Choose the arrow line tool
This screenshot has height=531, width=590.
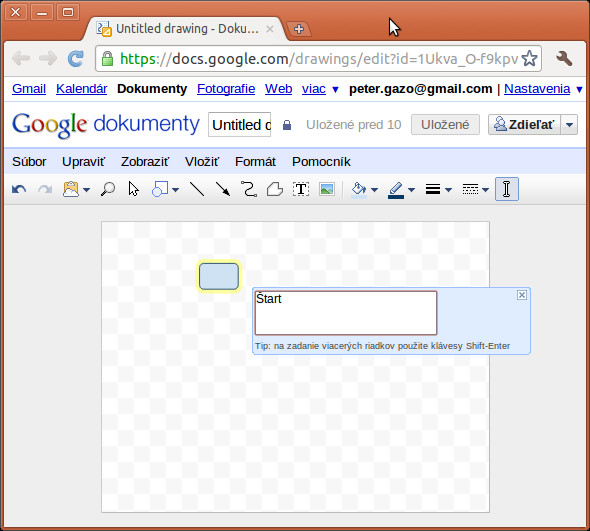pos(223,189)
